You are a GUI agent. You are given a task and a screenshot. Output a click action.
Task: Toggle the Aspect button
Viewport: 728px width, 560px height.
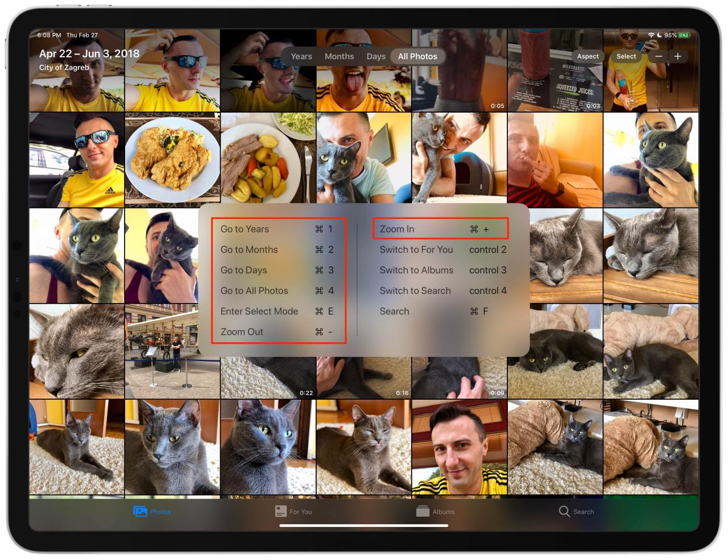(588, 56)
